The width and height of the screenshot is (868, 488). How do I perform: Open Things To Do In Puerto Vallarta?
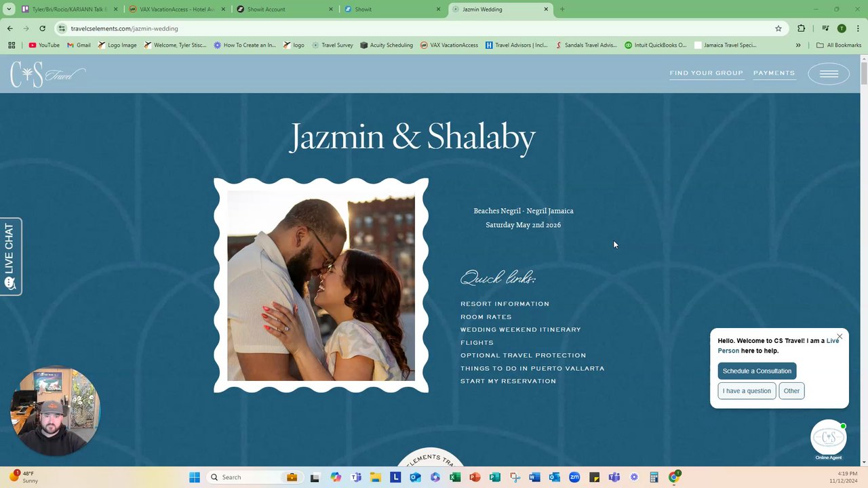[x=532, y=368]
